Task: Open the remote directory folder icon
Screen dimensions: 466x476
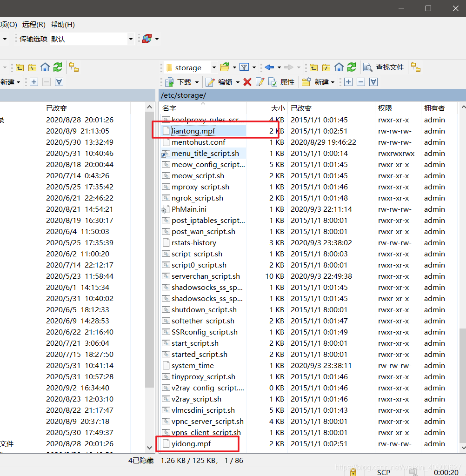Action: (225, 67)
